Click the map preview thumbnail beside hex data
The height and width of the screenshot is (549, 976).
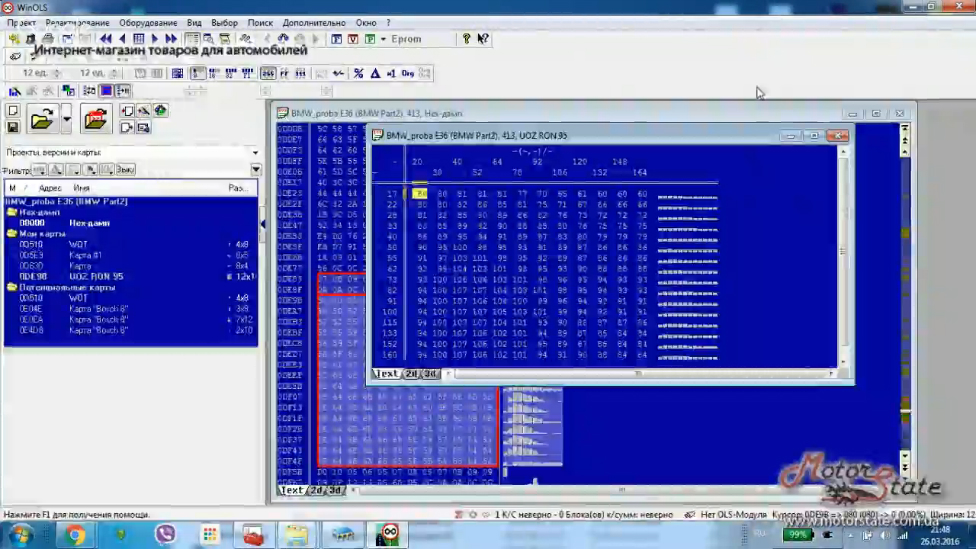[533, 427]
